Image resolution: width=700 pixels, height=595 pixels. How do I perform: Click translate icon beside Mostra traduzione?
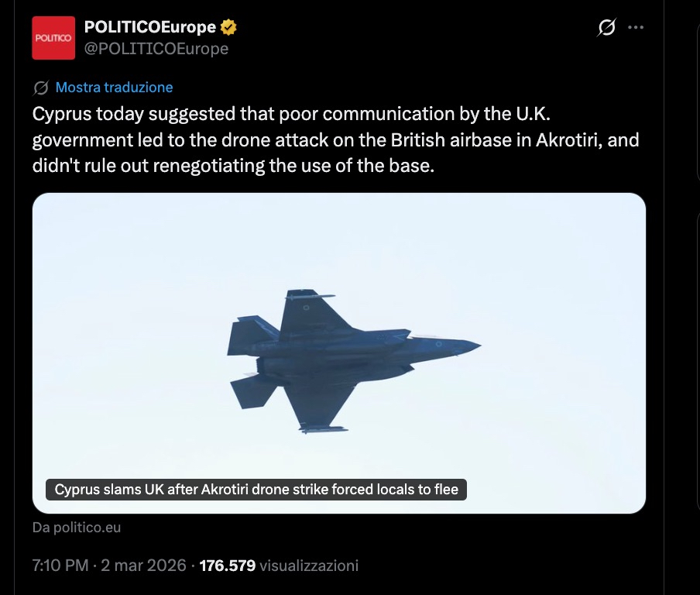(41, 88)
